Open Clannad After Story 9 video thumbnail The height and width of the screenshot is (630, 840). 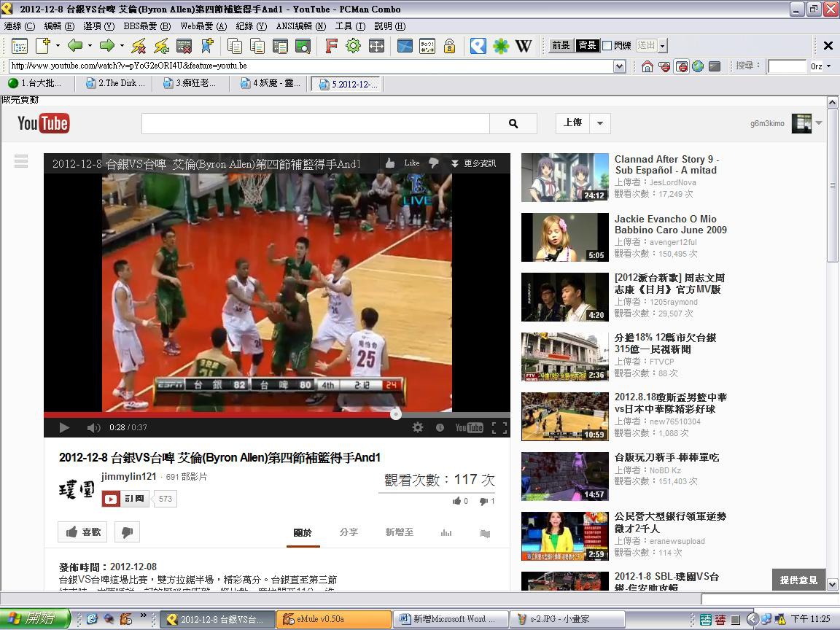click(x=565, y=177)
